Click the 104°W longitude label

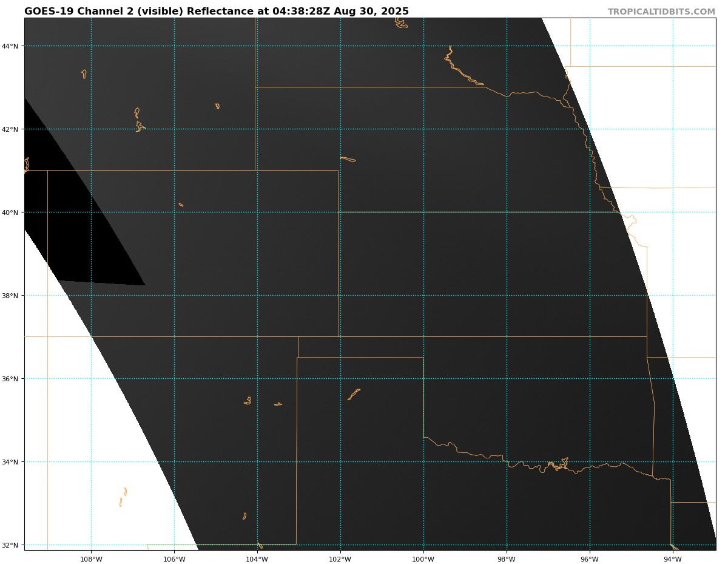[x=257, y=559]
